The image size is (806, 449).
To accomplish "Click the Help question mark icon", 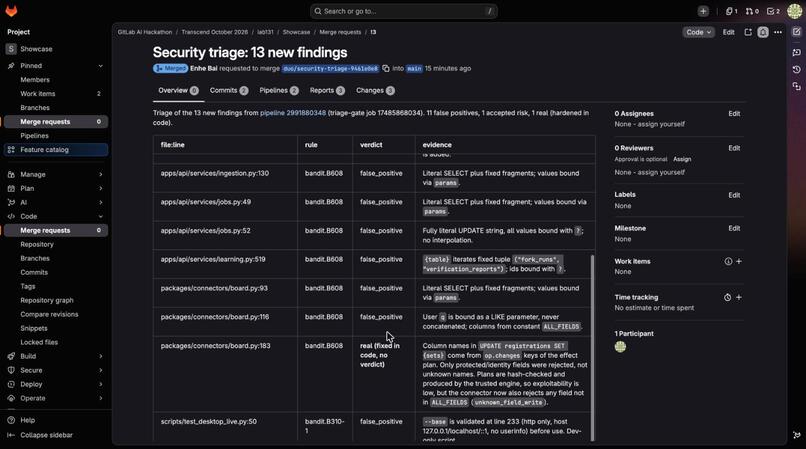I will pyautogui.click(x=11, y=420).
